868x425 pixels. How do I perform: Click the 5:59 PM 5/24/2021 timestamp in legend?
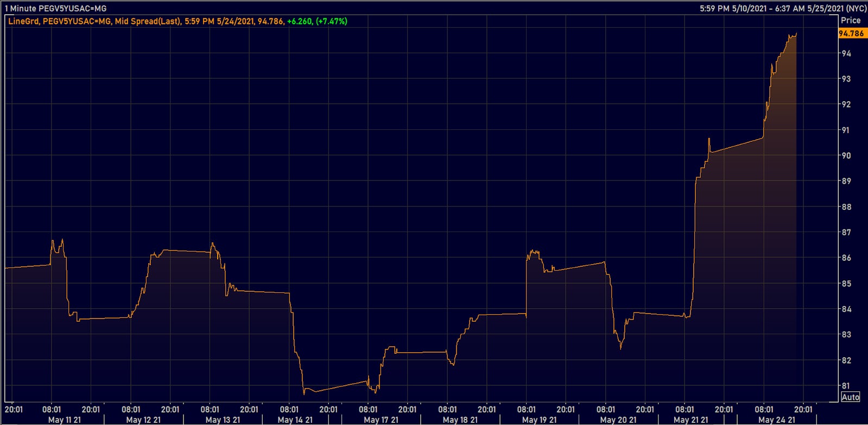(x=219, y=21)
